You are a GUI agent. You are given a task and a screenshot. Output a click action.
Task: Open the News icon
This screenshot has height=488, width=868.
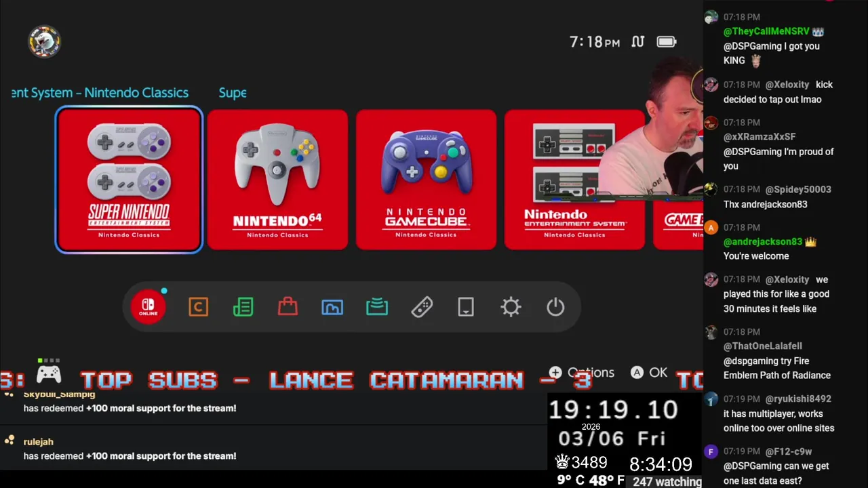pyautogui.click(x=243, y=308)
